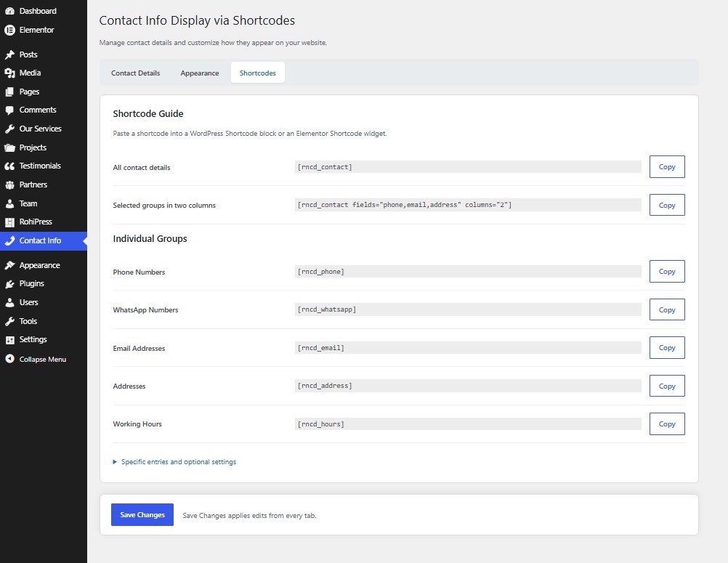This screenshot has width=728, height=563.
Task: Click the [rncd_contact] shortcode field
Action: 468,167
